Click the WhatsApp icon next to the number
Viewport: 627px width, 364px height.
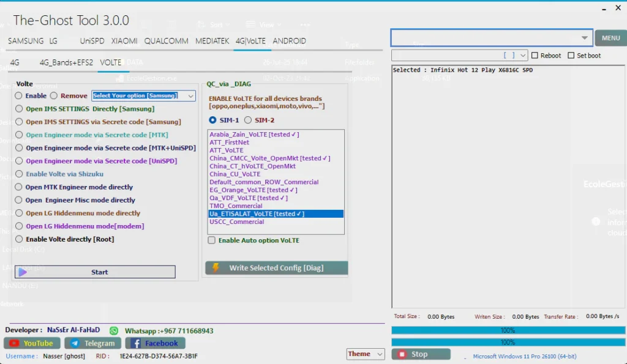(113, 330)
